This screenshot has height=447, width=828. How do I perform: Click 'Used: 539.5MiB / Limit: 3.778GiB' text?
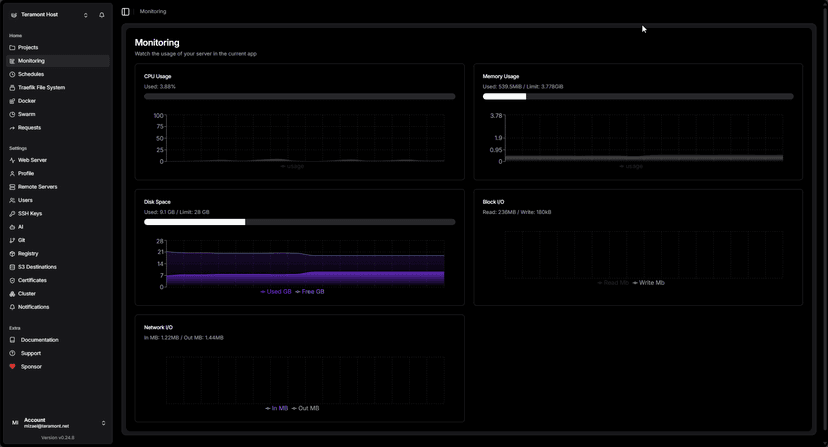pos(523,87)
